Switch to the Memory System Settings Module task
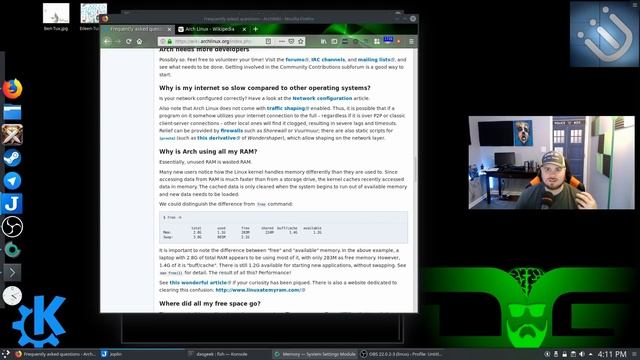 click(x=314, y=354)
